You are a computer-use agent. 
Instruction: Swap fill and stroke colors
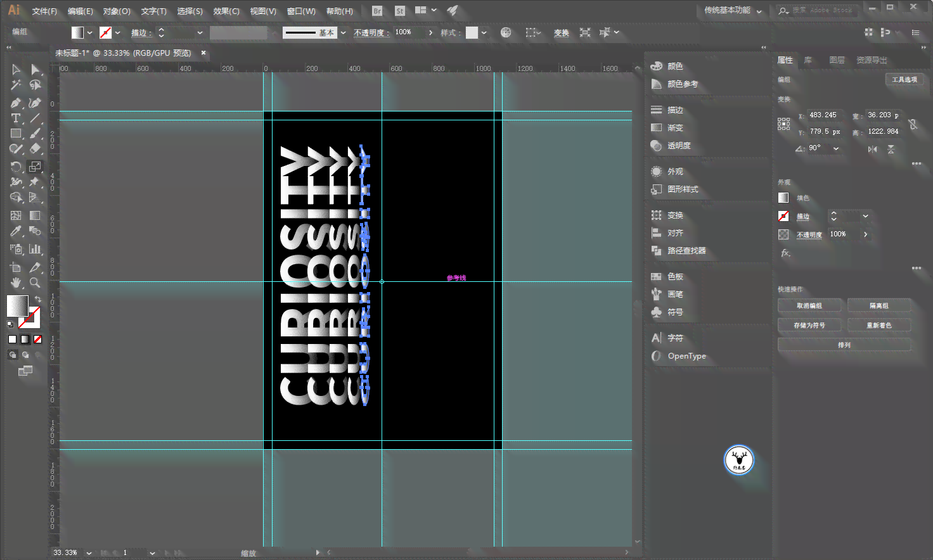point(38,299)
